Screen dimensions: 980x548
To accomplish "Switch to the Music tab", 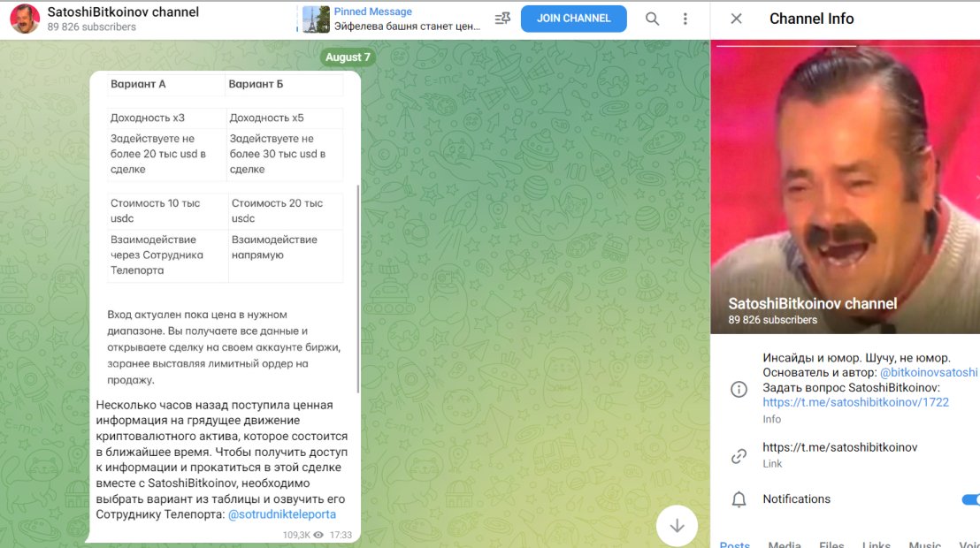I will pos(924,544).
